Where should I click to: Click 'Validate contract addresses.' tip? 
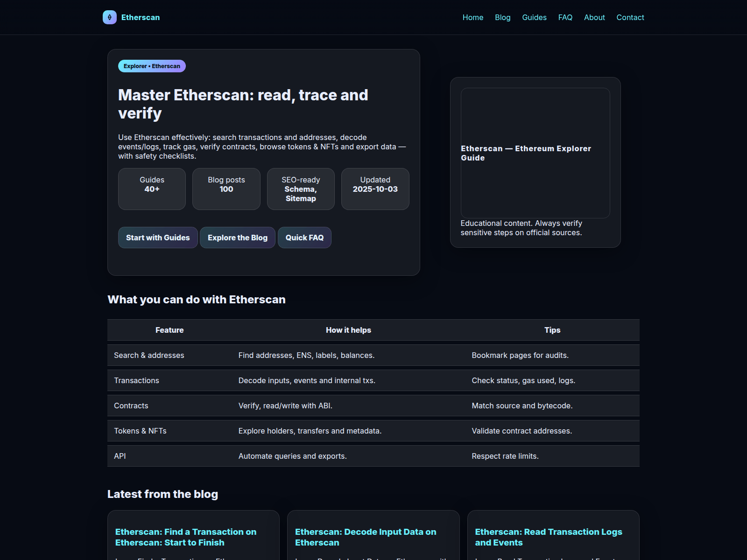pos(522,431)
